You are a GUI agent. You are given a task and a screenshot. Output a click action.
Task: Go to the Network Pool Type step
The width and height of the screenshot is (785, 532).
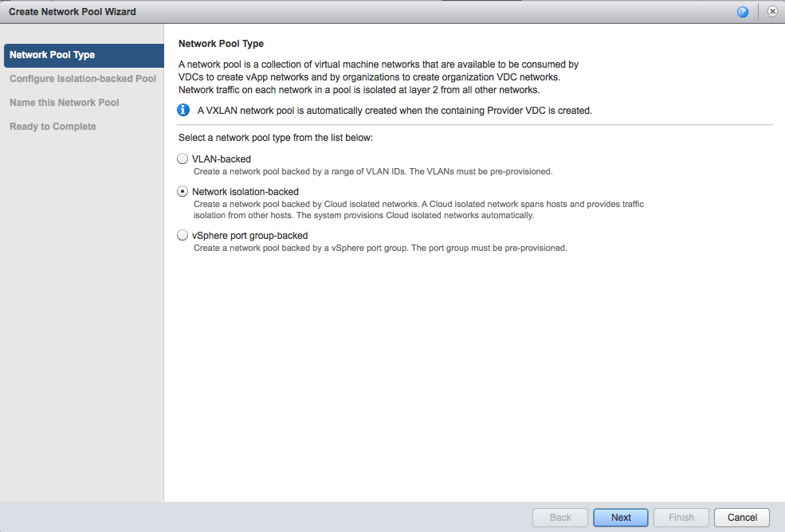(x=53, y=55)
